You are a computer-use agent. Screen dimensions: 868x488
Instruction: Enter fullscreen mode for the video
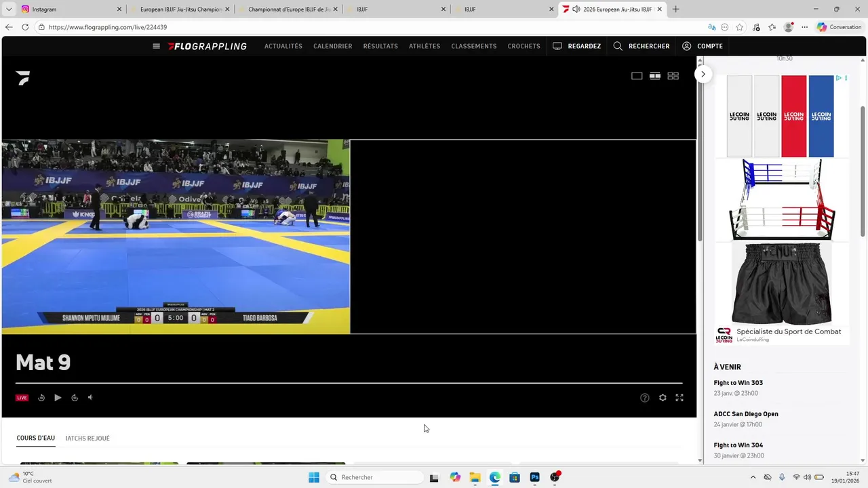coord(679,398)
